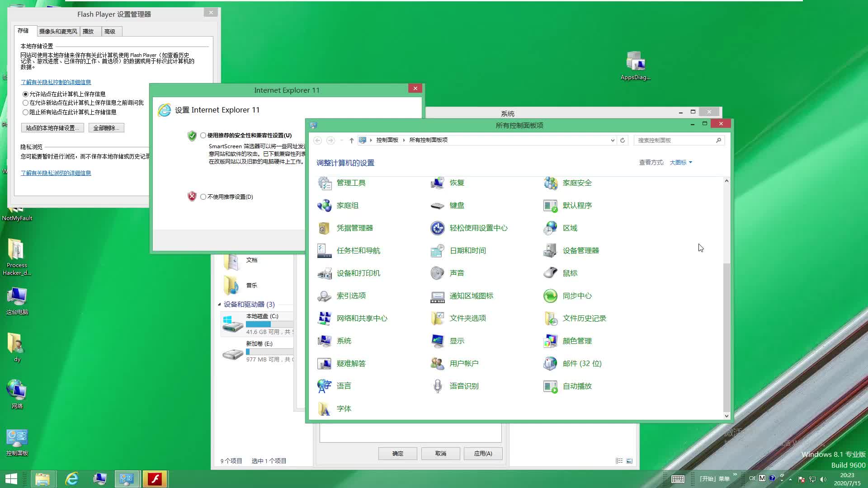
Task: Open the 家庭安全 item
Action: tap(567, 183)
